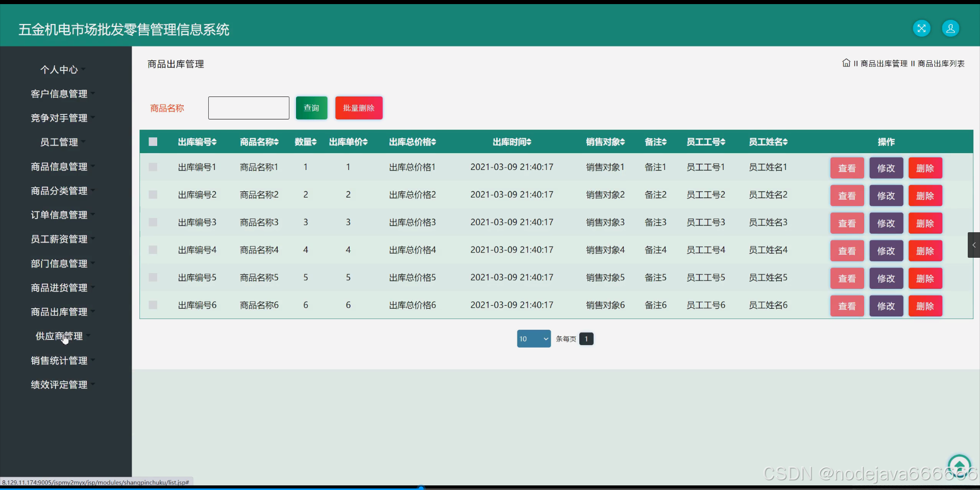Select page 1 in pagination
The width and height of the screenshot is (980, 490).
[586, 338]
